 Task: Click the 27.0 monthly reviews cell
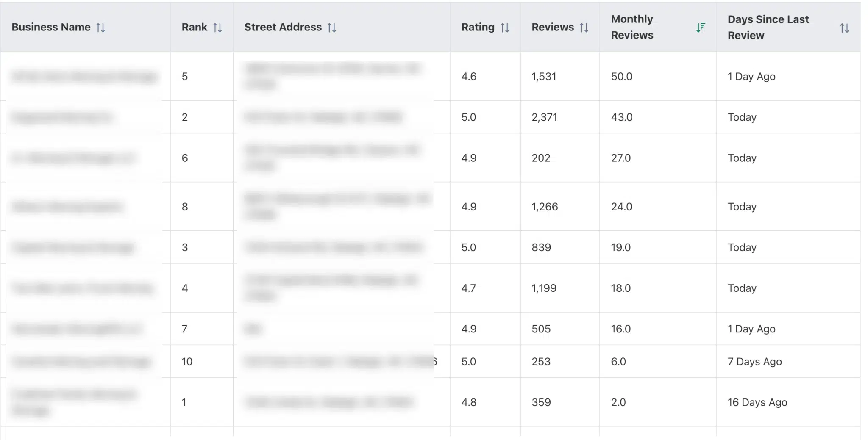click(x=621, y=158)
